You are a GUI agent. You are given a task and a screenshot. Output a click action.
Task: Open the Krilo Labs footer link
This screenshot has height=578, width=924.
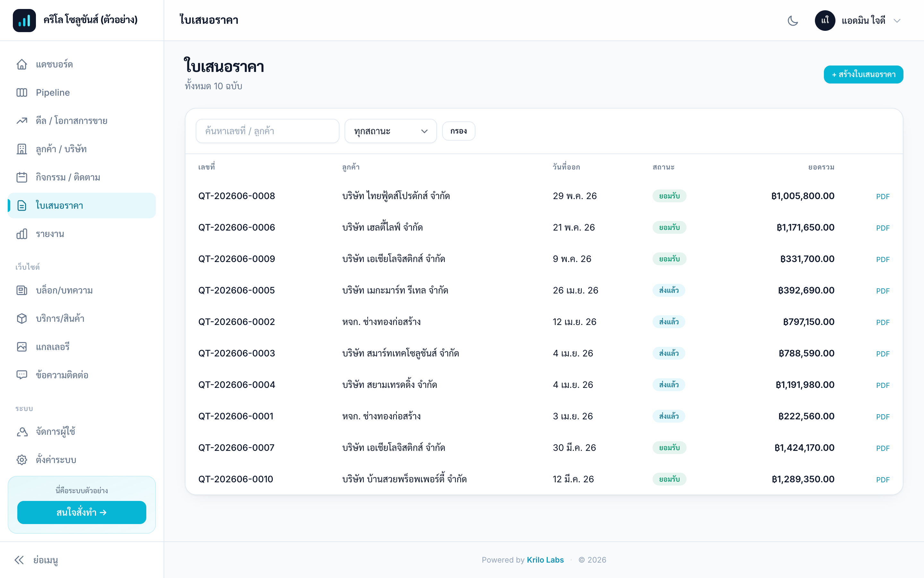pos(545,560)
